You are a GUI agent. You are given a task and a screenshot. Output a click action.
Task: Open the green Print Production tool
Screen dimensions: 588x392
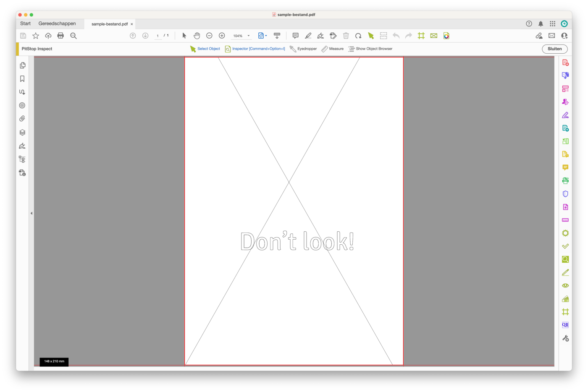[x=565, y=180]
